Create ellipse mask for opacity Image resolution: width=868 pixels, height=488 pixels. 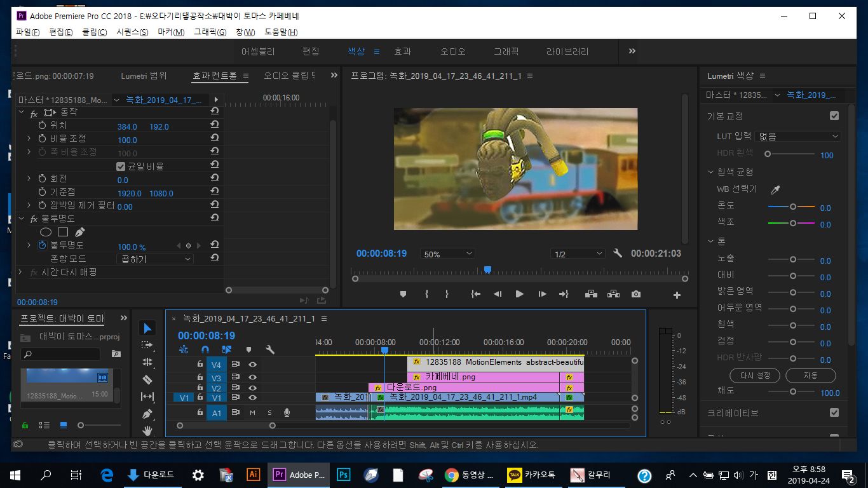pos(46,232)
